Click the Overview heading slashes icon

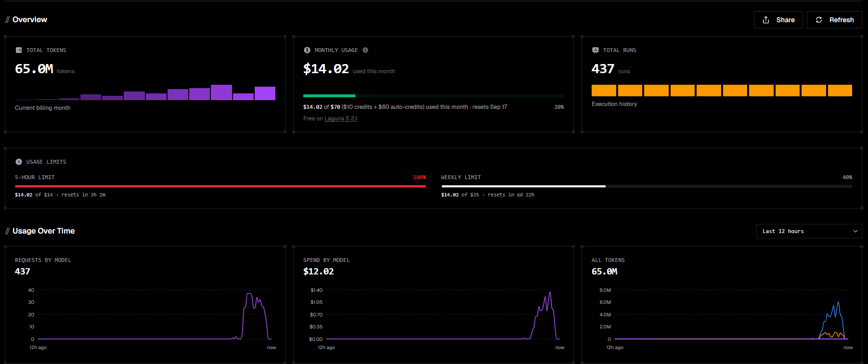pos(7,20)
